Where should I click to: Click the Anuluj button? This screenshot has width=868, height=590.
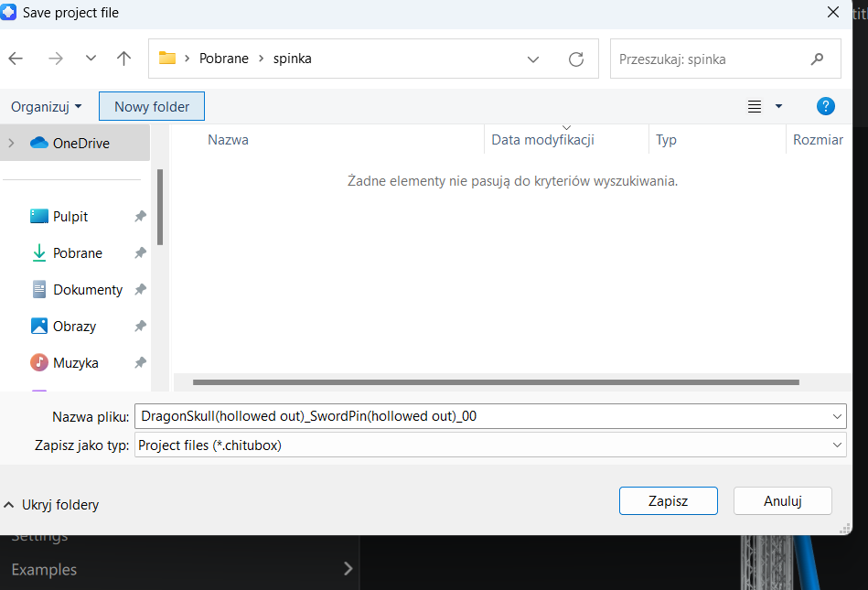pos(783,501)
